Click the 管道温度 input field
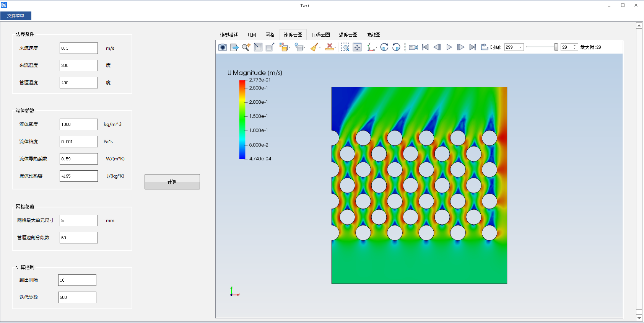The height and width of the screenshot is (323, 644). [x=79, y=83]
